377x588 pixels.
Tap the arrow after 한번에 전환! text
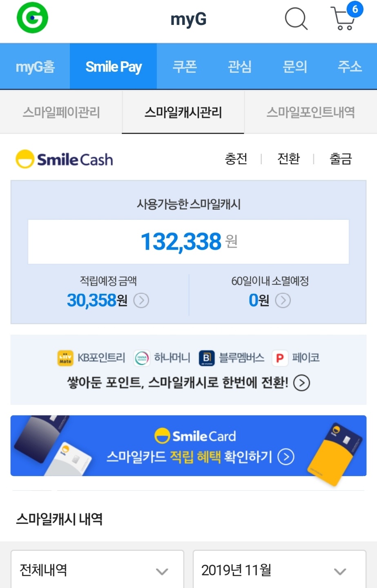302,383
